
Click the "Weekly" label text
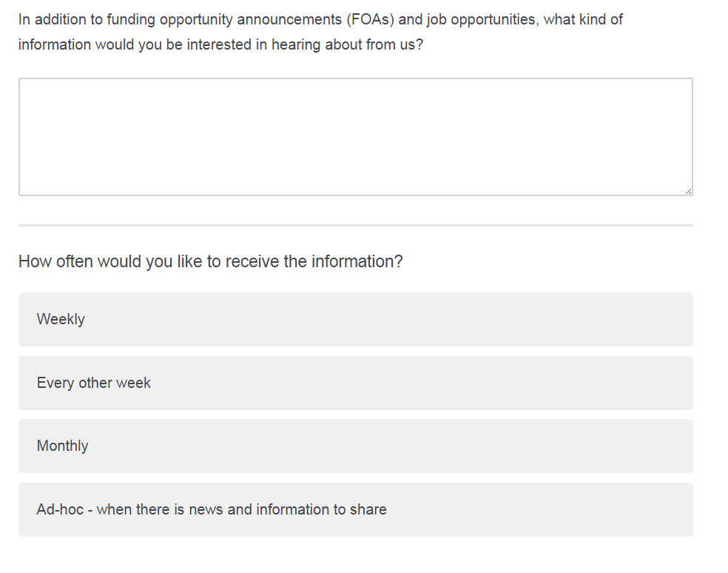61,319
